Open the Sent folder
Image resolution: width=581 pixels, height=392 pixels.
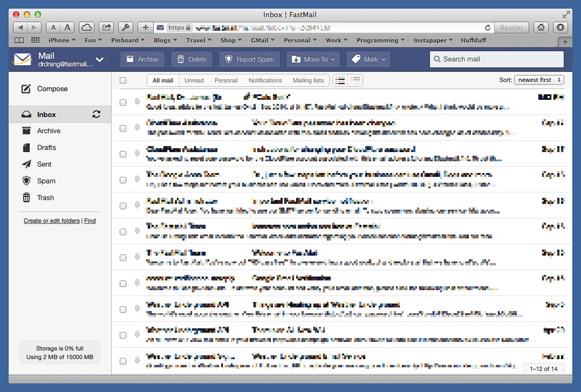pos(44,164)
